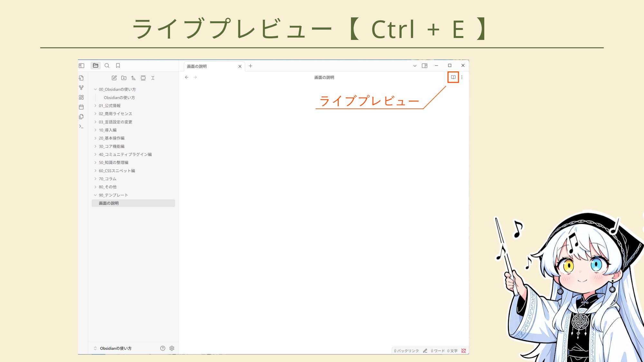Open command palette terminal icon

(x=81, y=126)
